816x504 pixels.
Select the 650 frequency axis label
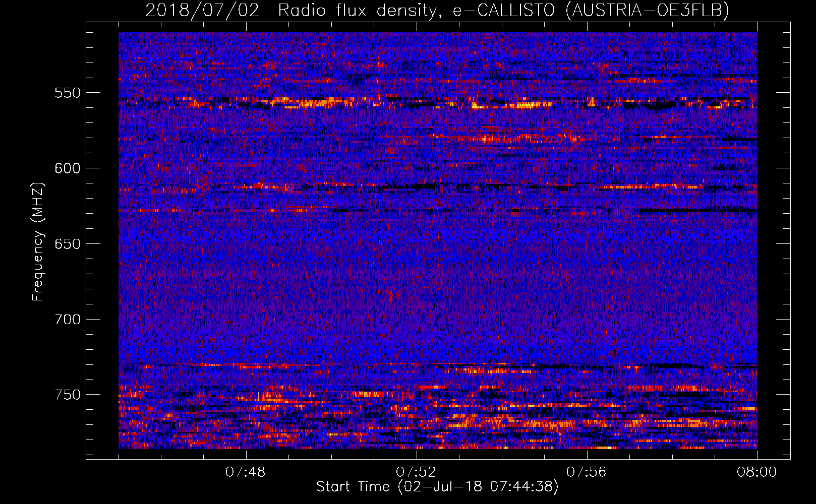coord(68,244)
